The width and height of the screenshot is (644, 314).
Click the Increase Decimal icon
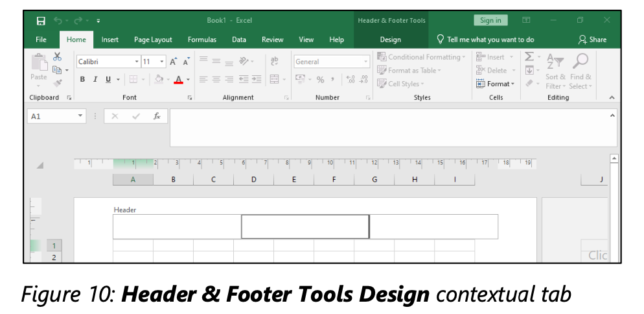point(351,79)
